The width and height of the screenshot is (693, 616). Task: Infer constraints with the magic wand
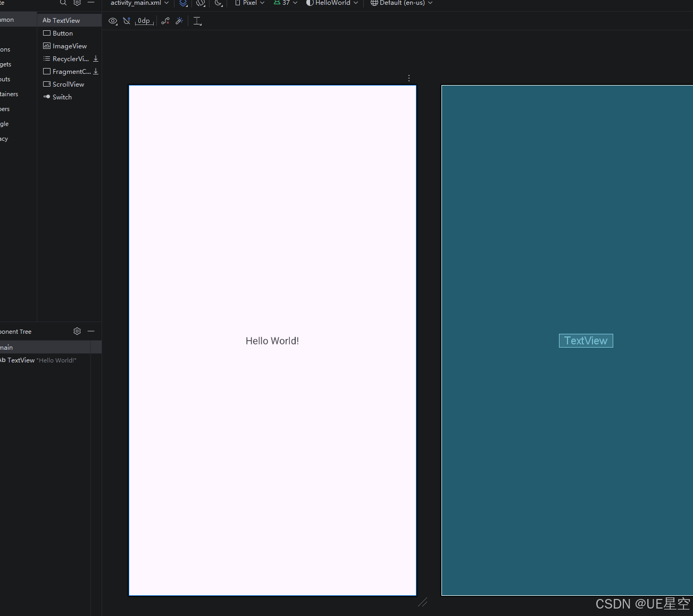[x=179, y=21]
